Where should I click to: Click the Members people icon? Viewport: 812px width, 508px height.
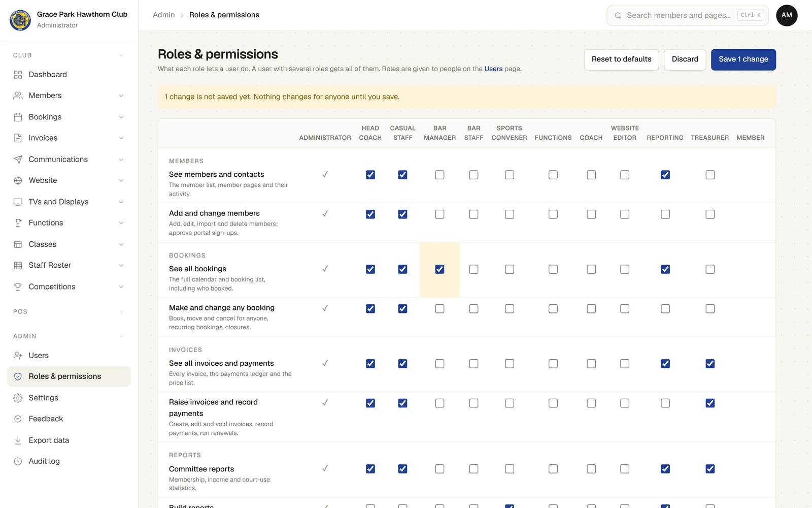18,96
